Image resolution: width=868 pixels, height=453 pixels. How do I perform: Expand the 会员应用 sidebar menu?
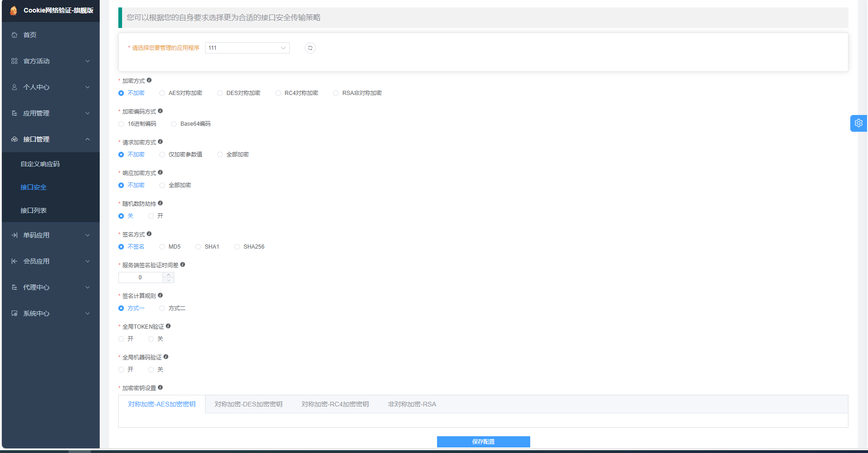51,261
